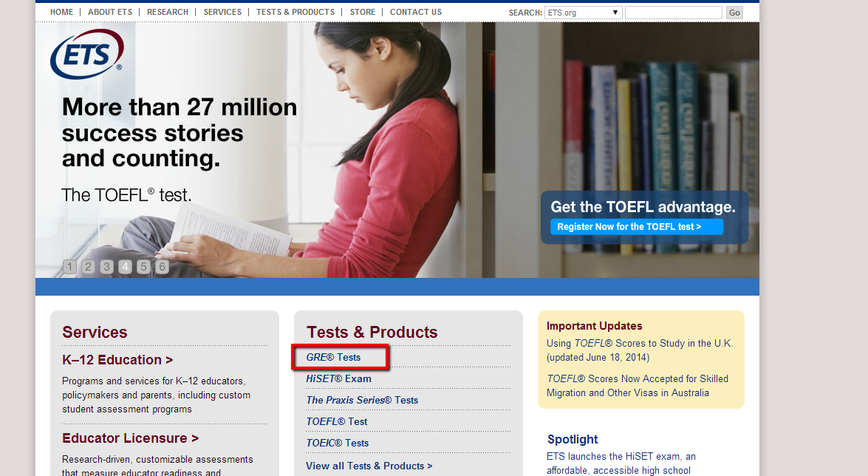Screen dimensions: 868x476
Task: Open Using TOEFL Scores to Study in U.K.
Action: (x=640, y=350)
